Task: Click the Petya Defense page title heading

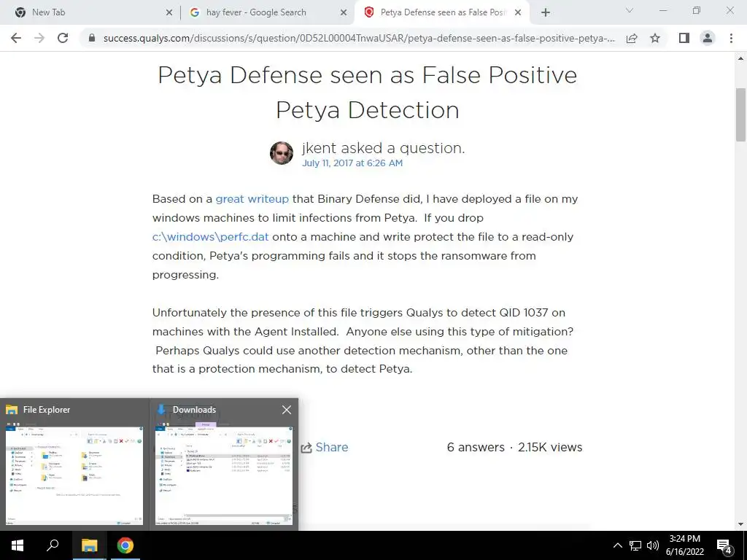Action: pyautogui.click(x=368, y=93)
